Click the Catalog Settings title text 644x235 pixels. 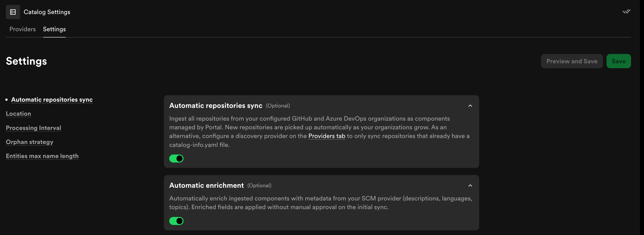tap(47, 12)
